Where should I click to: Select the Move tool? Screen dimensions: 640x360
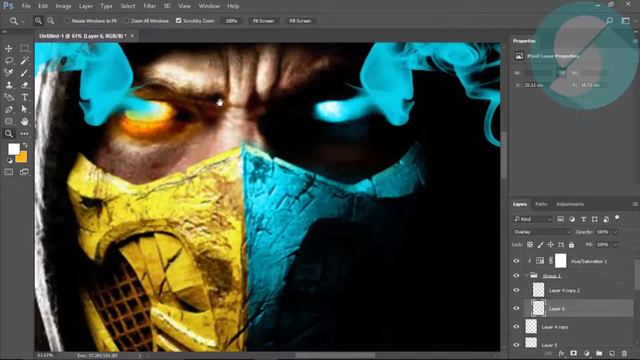point(9,48)
